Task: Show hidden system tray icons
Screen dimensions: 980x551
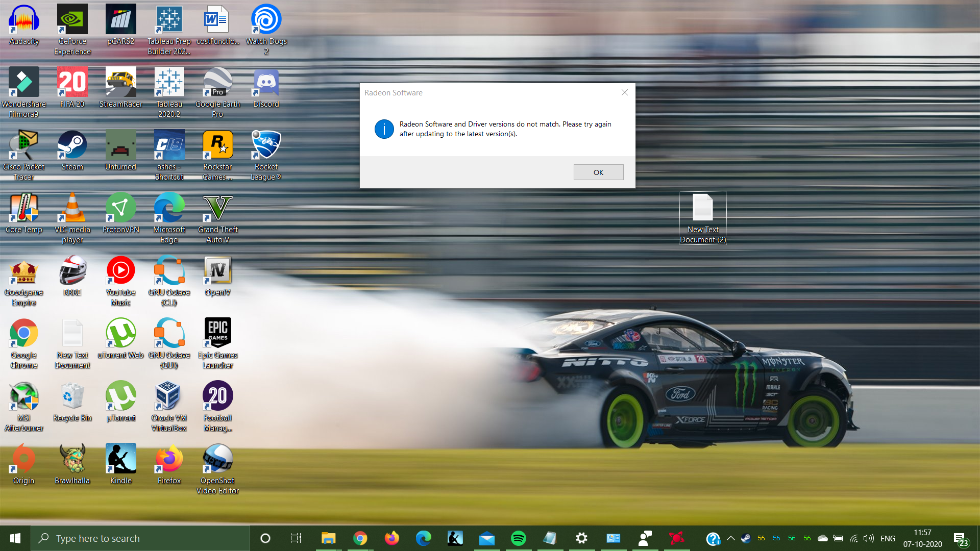Action: coord(730,538)
